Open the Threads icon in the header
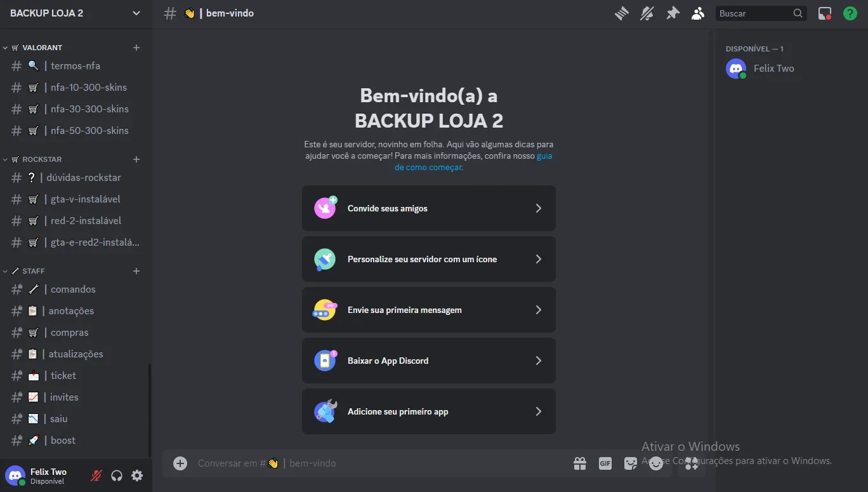Screen dimensions: 868x492 [622, 13]
